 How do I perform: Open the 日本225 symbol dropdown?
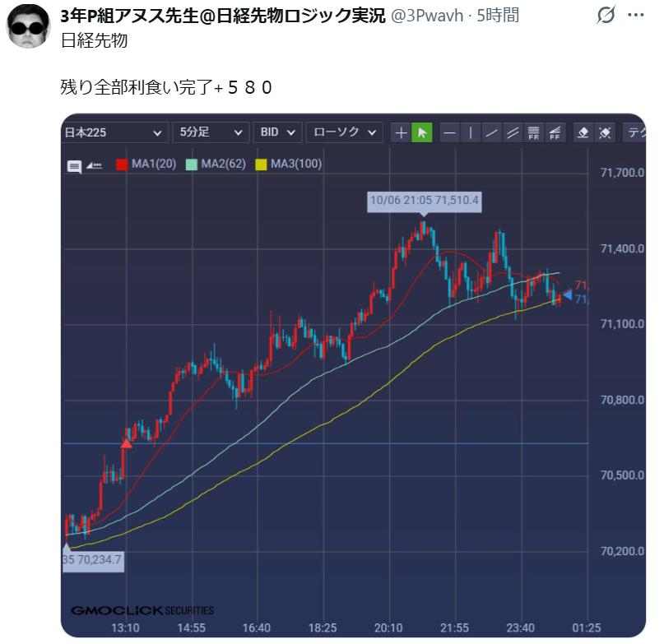coord(114,132)
